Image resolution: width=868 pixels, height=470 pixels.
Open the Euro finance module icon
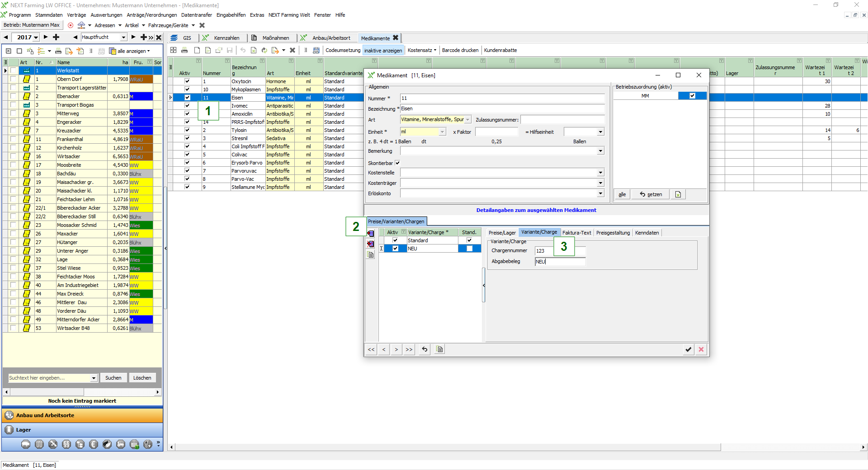coord(94,444)
